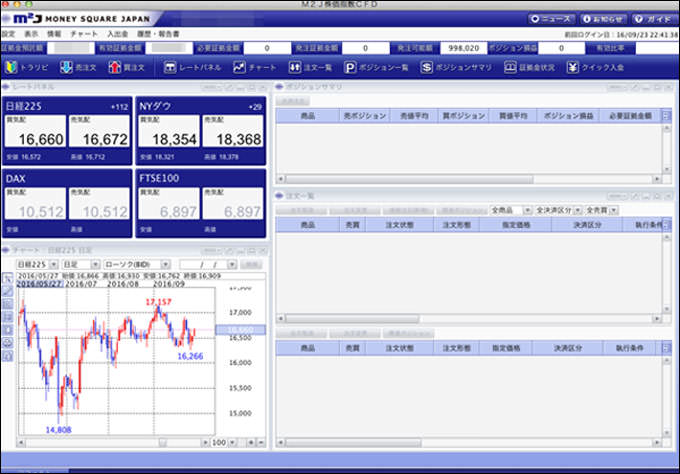Click the fifth chart side toolbar icon
This screenshot has width=680, height=474.
coord(8,330)
